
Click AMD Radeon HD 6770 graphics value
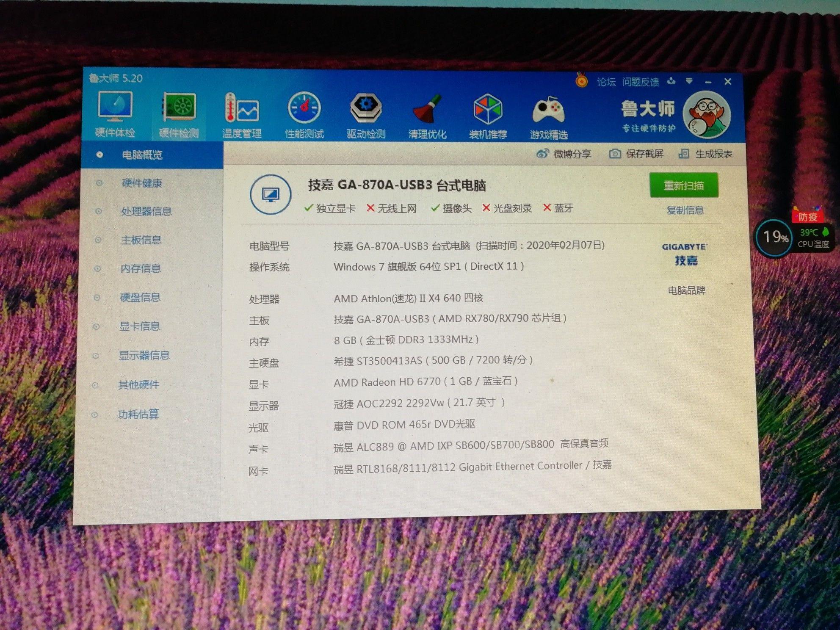coord(426,381)
